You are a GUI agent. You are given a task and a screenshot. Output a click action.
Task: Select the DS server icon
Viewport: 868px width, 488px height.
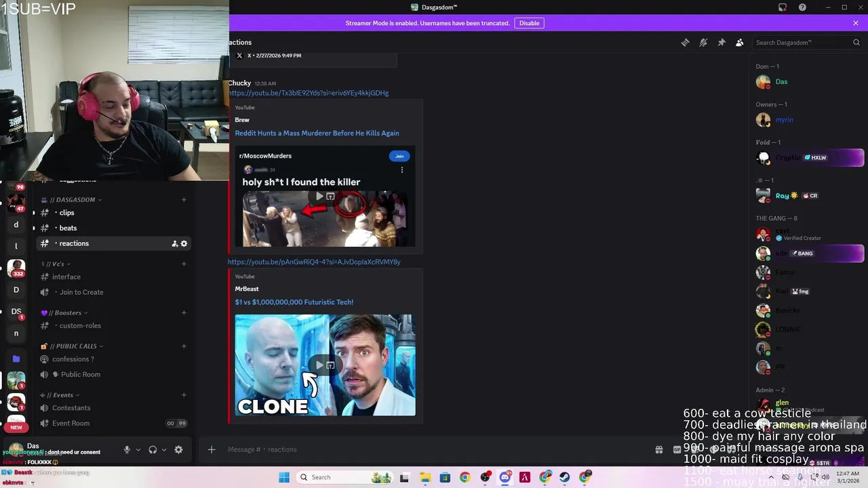[x=16, y=311]
